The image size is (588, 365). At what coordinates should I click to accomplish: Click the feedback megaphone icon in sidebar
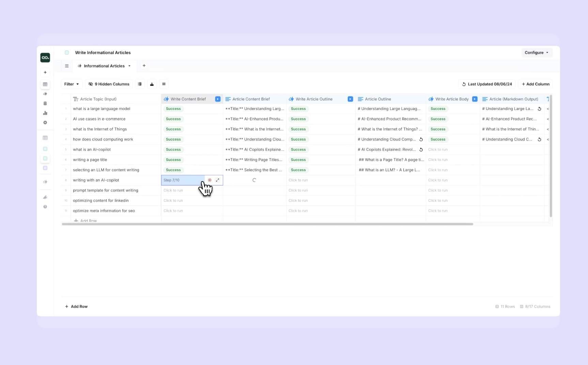[x=45, y=197]
